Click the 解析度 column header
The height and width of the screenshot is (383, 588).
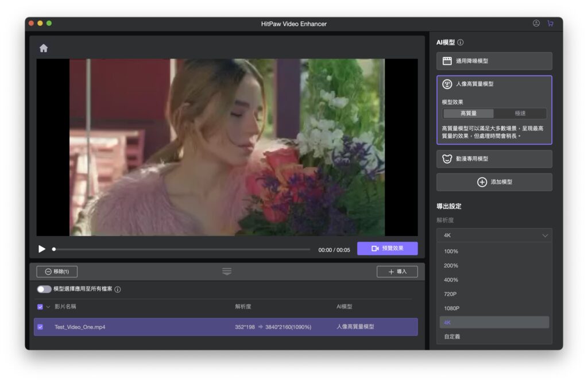pos(243,307)
